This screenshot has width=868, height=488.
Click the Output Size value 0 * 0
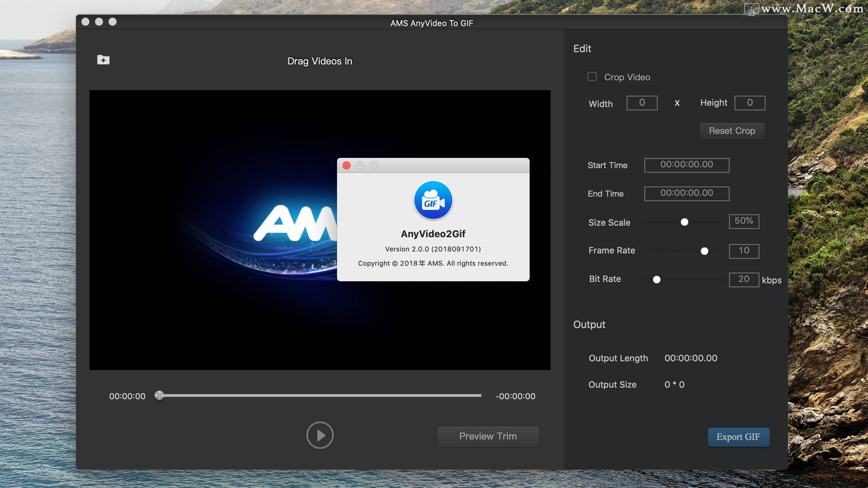[674, 385]
